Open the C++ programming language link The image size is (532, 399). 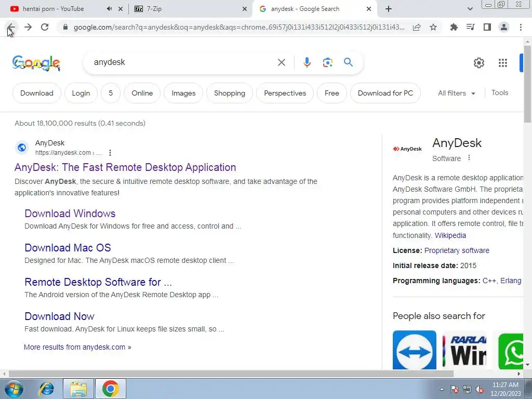pos(489,281)
